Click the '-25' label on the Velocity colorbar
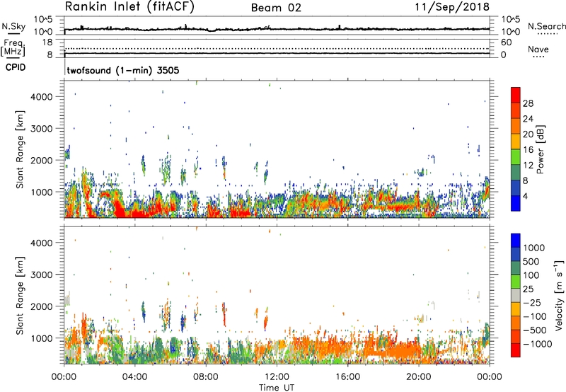 [x=532, y=302]
